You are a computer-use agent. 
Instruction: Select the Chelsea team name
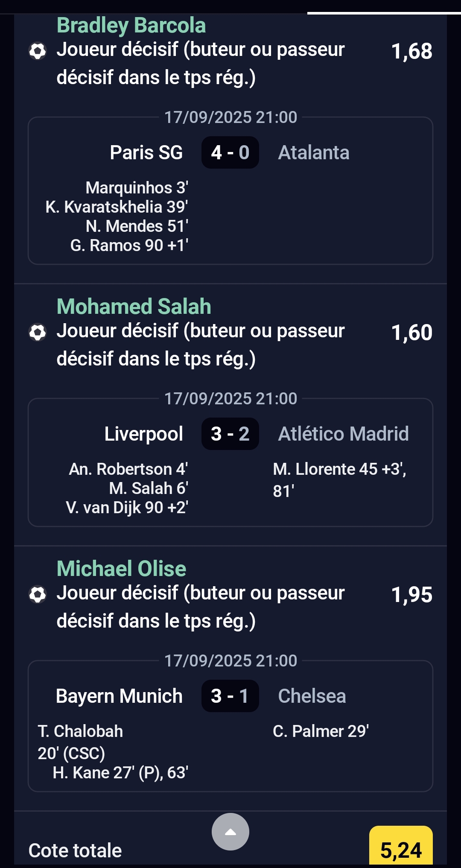pos(312,696)
